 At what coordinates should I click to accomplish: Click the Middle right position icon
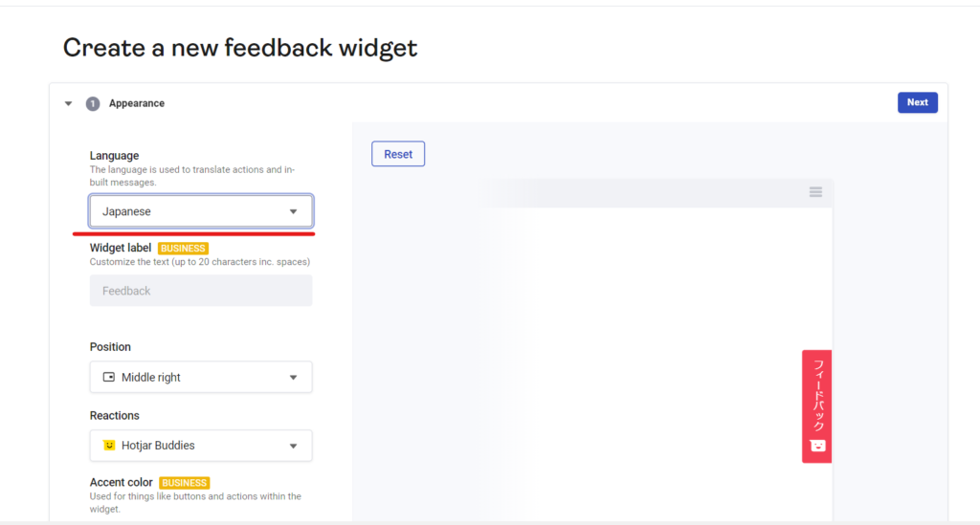click(x=108, y=377)
